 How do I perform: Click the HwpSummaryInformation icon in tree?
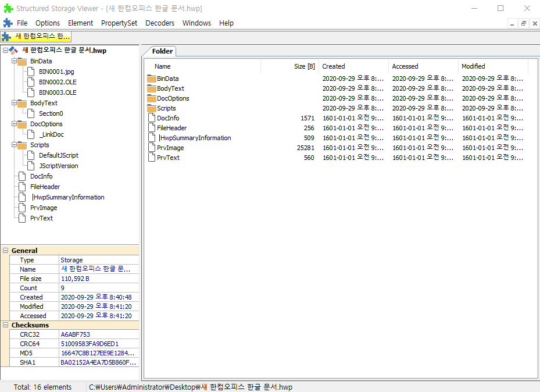22,197
